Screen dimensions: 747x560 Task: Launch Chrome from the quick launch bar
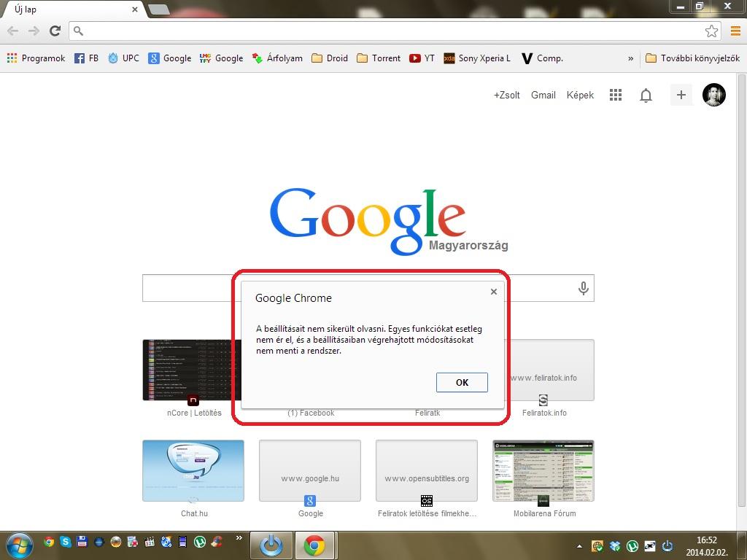click(49, 542)
